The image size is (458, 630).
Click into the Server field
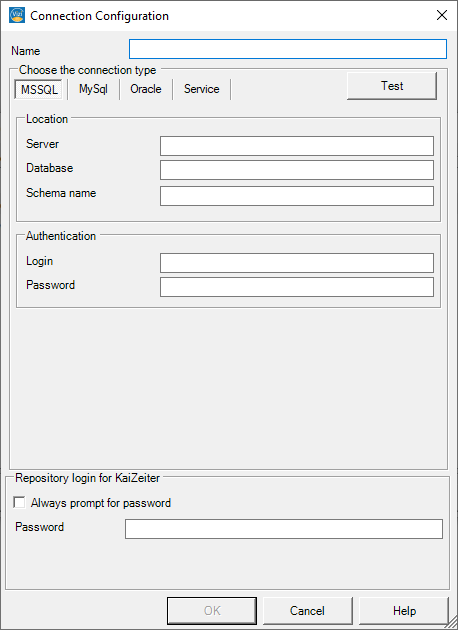click(297, 146)
